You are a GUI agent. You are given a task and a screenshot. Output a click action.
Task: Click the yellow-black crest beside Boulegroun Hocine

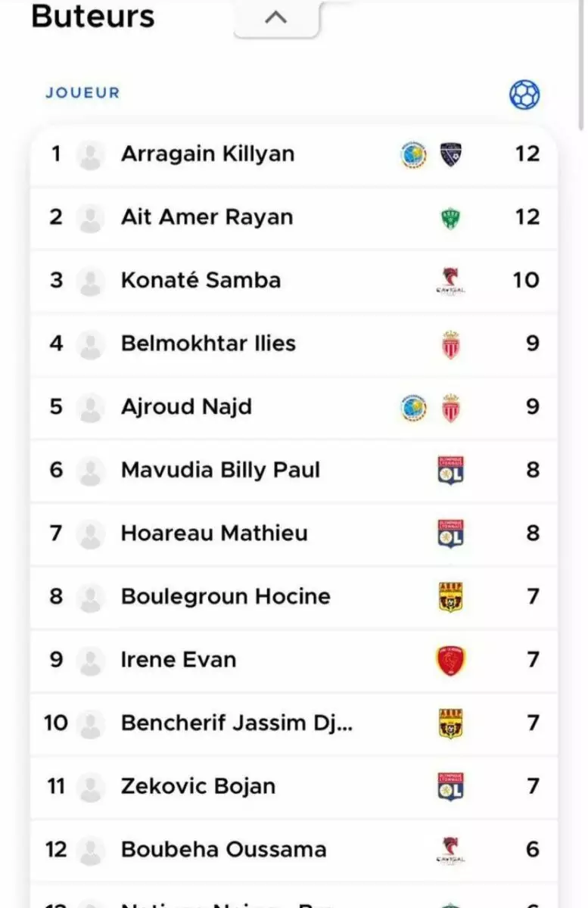(450, 597)
